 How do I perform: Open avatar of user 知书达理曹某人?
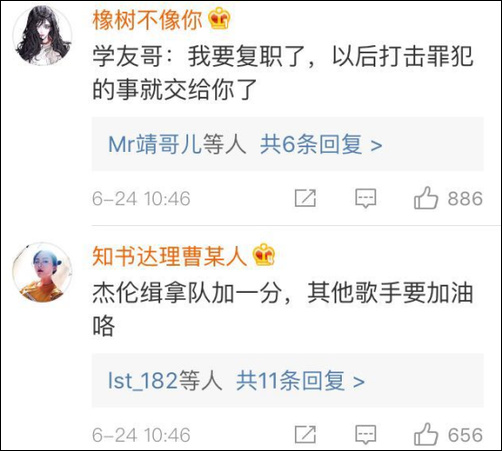click(42, 272)
